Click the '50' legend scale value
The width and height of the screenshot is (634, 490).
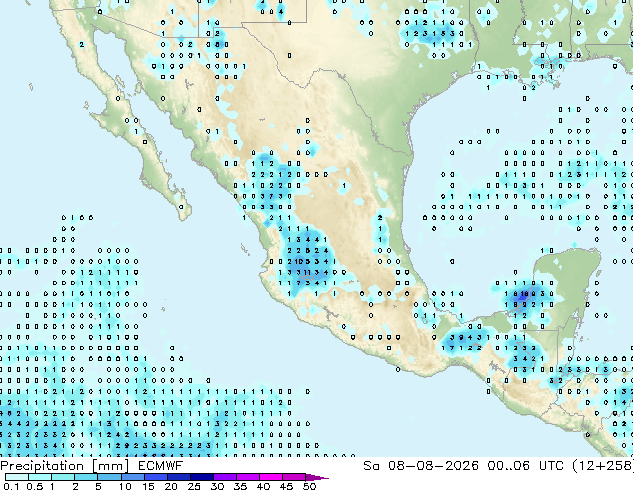pyautogui.click(x=310, y=486)
